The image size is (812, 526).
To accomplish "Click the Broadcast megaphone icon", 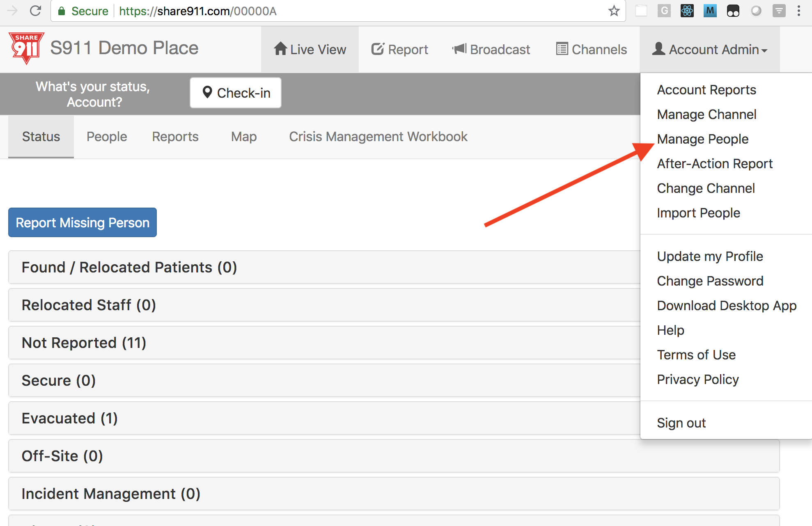I will (459, 49).
